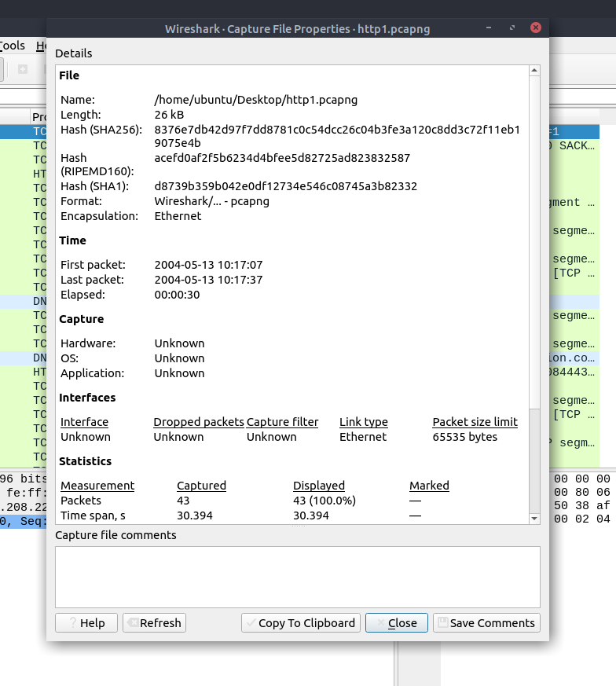Open the Tools menu in Wireshark window
616x686 pixels.
13,46
